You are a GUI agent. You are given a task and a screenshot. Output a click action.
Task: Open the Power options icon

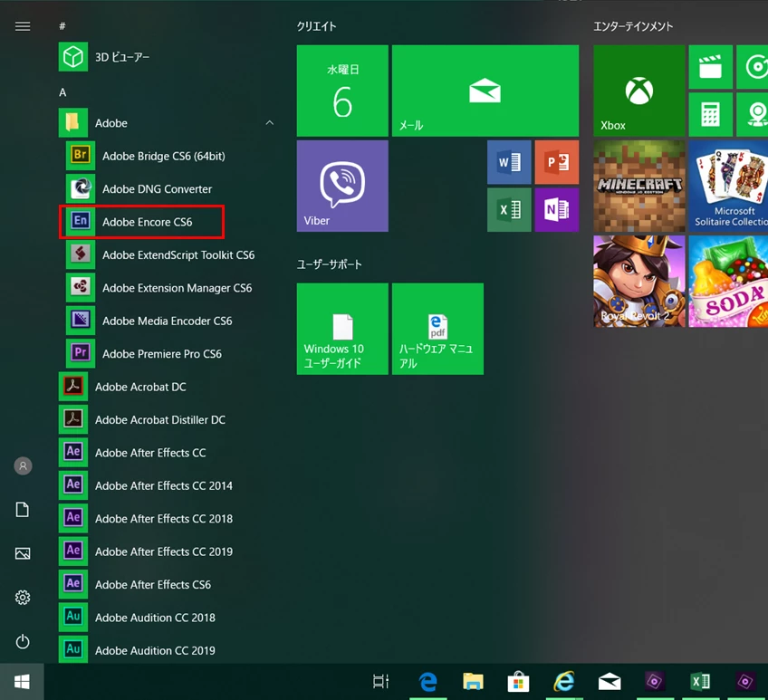23,641
